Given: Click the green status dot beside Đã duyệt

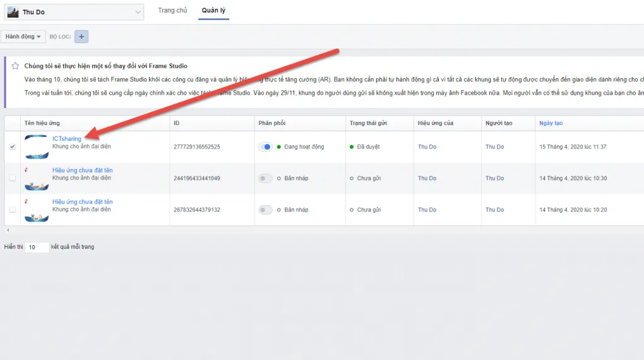Looking at the screenshot, I should pos(352,147).
